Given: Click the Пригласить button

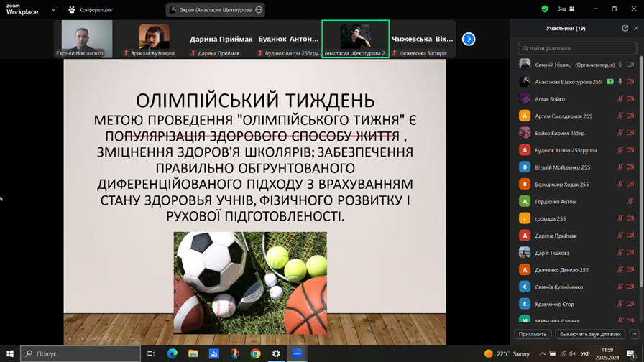Looking at the screenshot, I should [533, 334].
